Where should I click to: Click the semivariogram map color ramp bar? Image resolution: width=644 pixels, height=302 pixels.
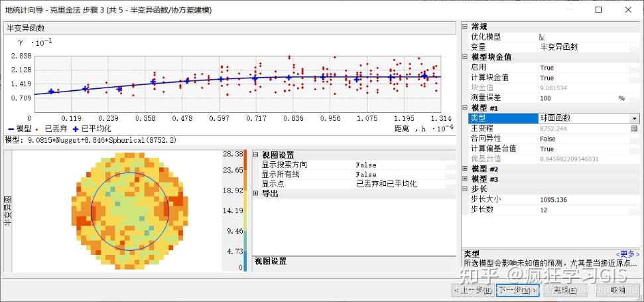[x=245, y=211]
